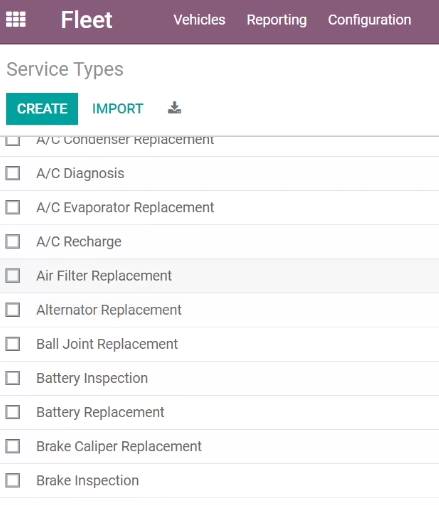Tick the Ball Joint Replacement checkbox
The width and height of the screenshot is (439, 505).
(x=13, y=344)
